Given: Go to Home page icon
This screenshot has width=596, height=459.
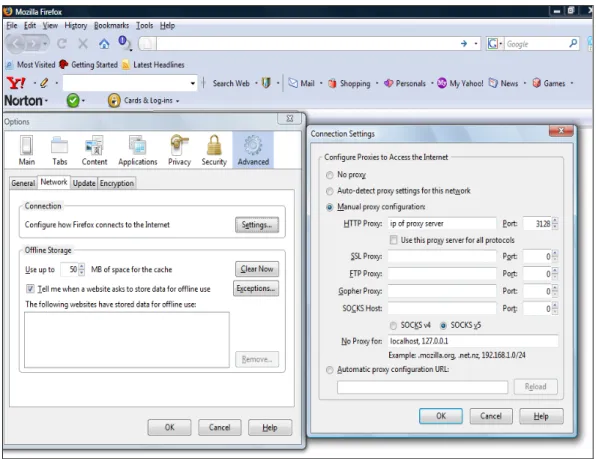Looking at the screenshot, I should point(104,44).
